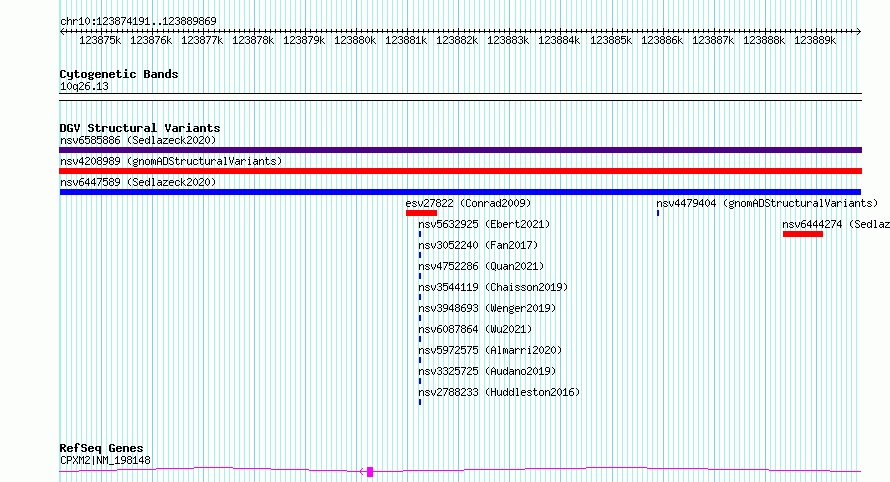This screenshot has width=890, height=482.
Task: Click the nsv2788233 (Huddleston2016) label
Action: pos(499,392)
